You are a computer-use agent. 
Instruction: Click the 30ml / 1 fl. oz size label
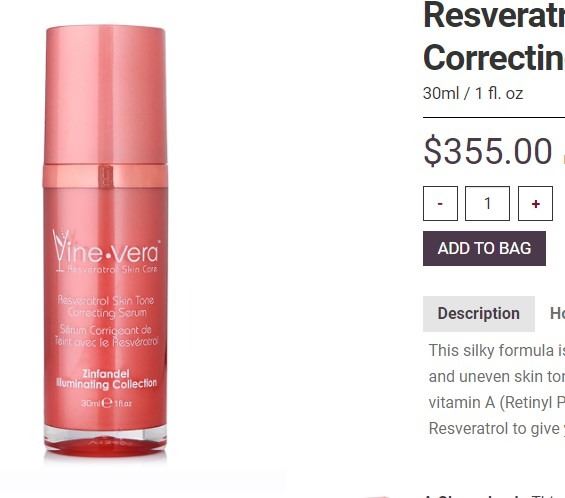coord(473,94)
